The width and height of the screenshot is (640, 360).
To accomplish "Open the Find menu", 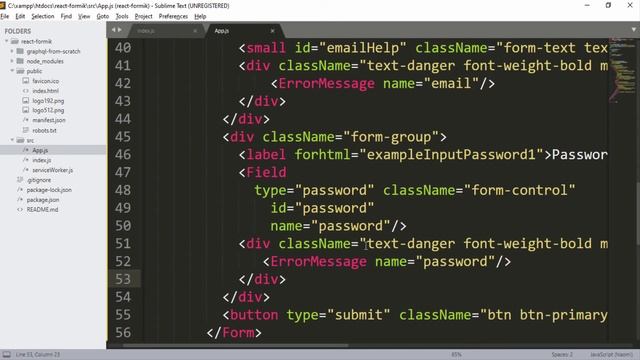I will click(x=66, y=16).
